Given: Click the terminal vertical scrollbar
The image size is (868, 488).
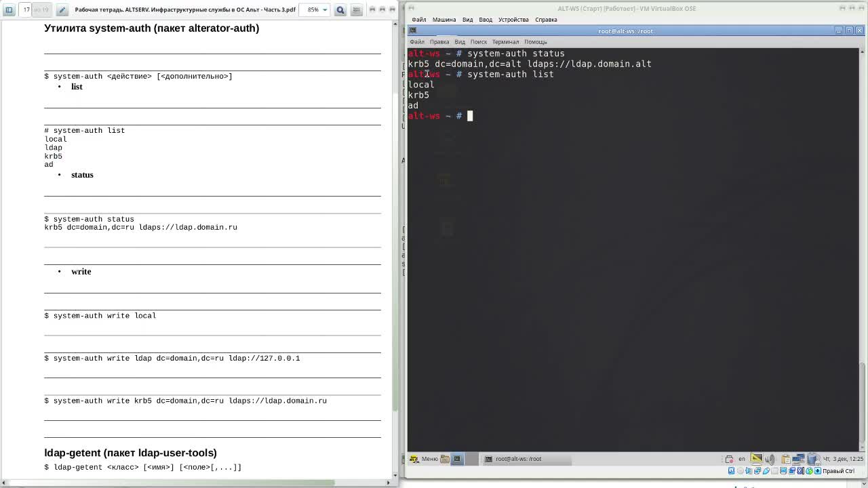Looking at the screenshot, I should pyautogui.click(x=863, y=249).
